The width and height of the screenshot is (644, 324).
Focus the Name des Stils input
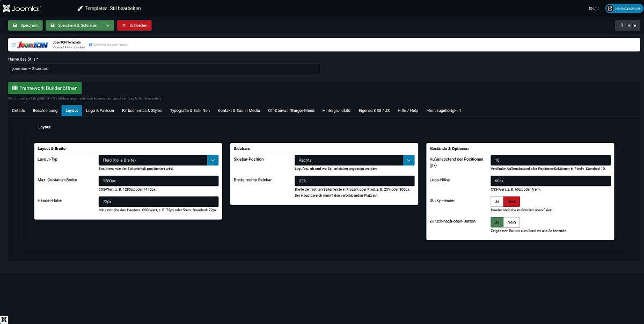pos(164,69)
